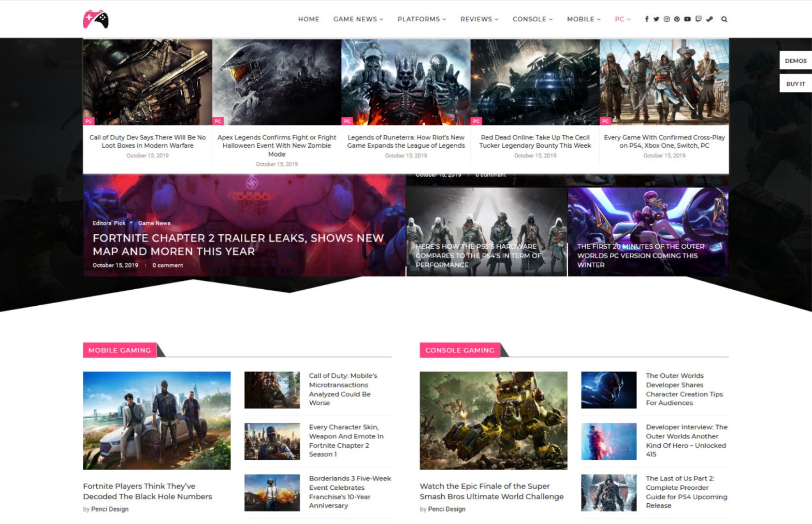Expand the Game News dropdown menu

tap(358, 19)
